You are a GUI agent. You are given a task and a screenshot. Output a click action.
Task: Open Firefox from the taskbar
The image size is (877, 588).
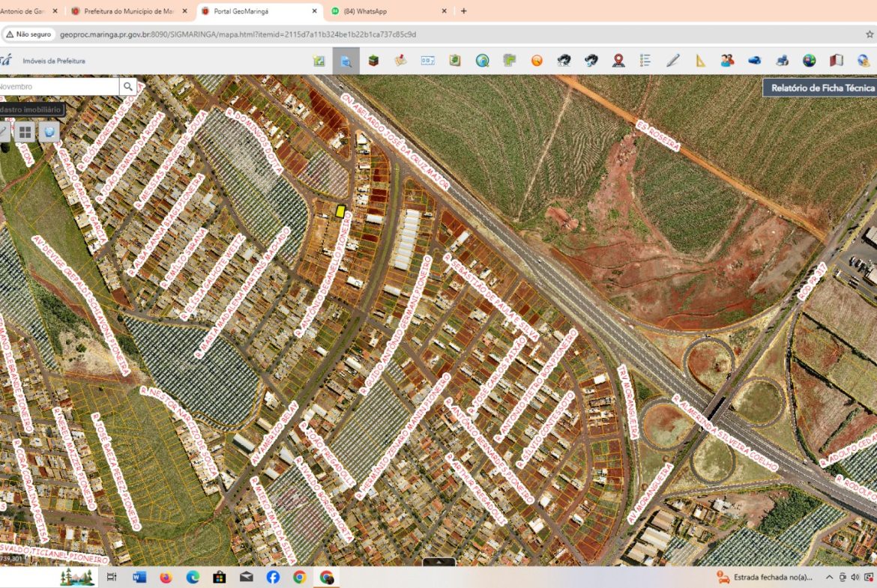click(x=166, y=577)
